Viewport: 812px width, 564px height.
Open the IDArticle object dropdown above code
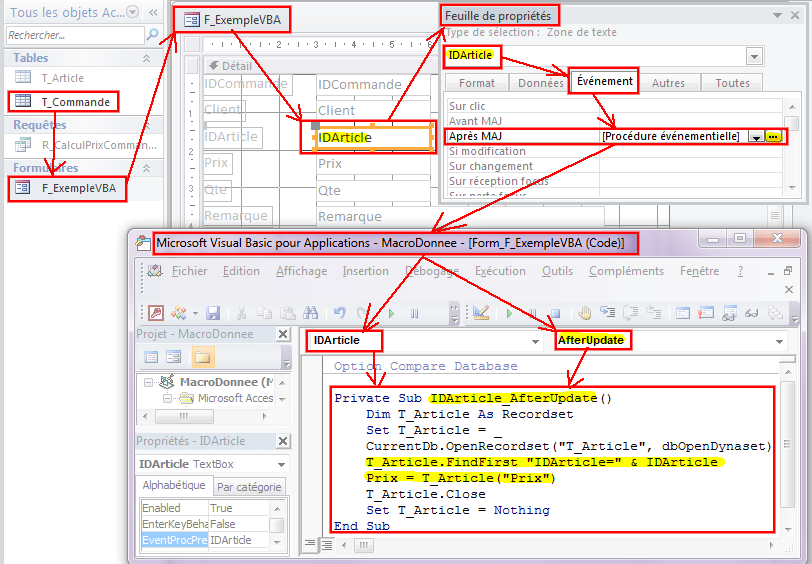pos(535,341)
